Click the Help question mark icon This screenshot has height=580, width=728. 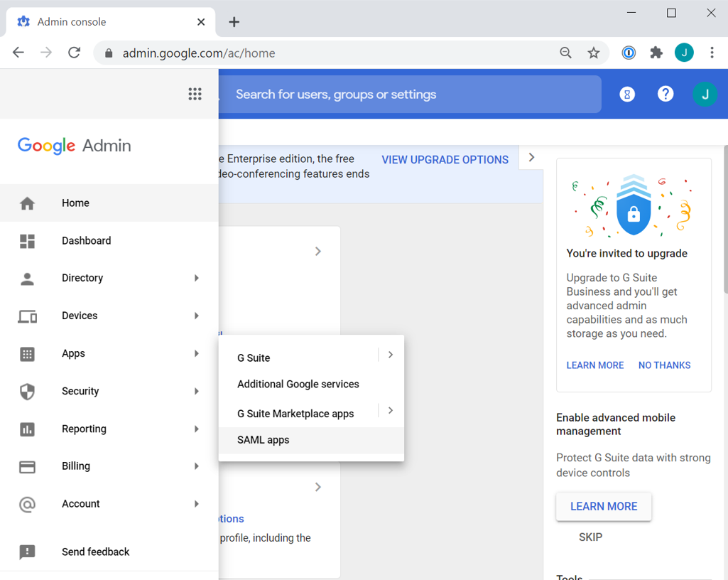pos(665,94)
